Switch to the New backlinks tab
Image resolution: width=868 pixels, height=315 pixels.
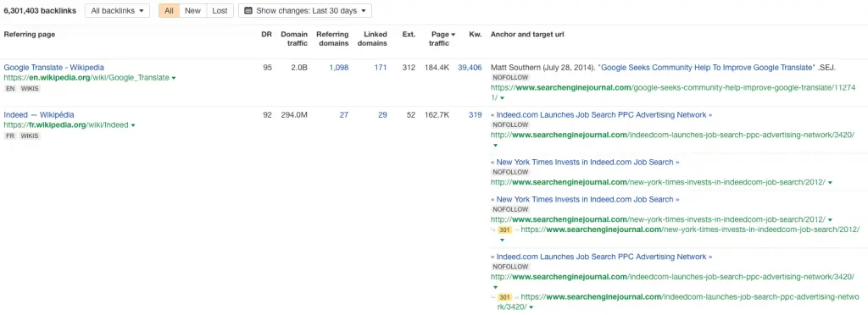coord(192,10)
